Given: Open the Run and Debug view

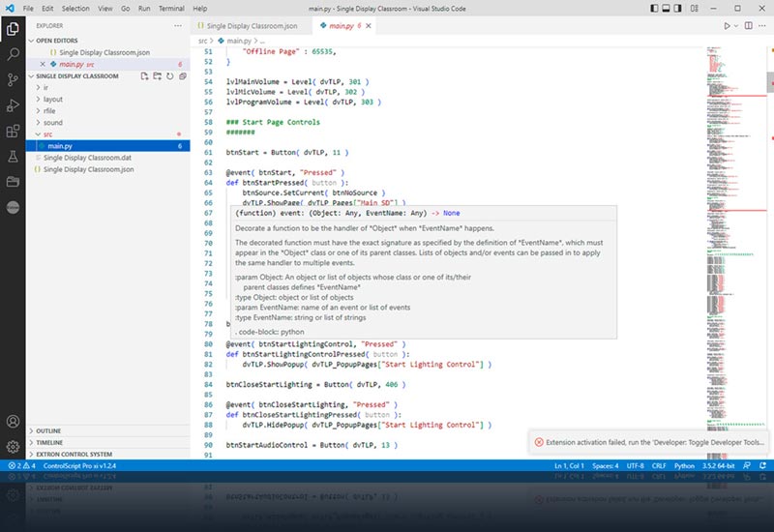Looking at the screenshot, I should pyautogui.click(x=13, y=105).
